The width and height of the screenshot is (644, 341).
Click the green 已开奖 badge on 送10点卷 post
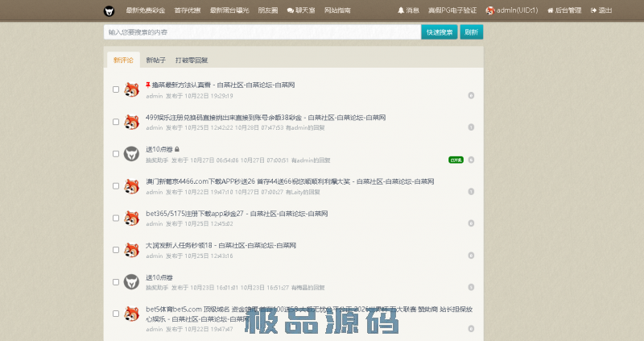[x=456, y=160]
